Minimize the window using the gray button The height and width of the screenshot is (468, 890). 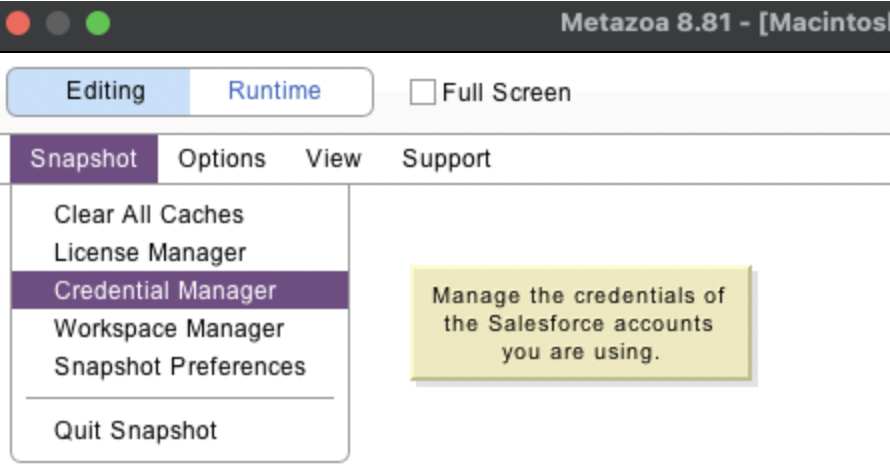pyautogui.click(x=58, y=23)
